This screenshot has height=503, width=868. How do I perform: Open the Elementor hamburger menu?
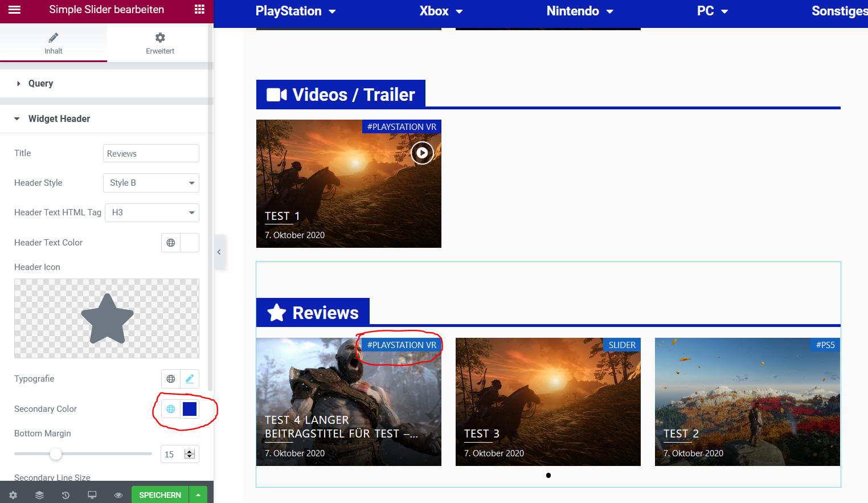(x=14, y=10)
